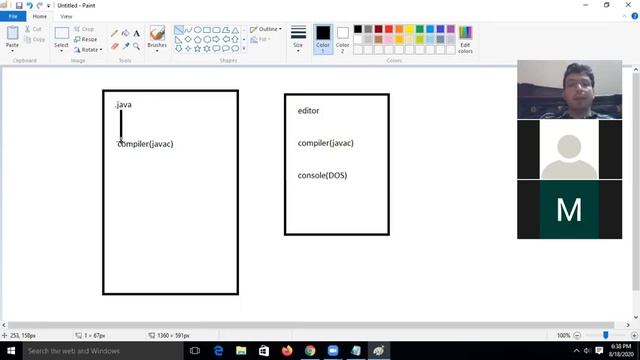Choose the Rounded rectangle shape
The image size is (640, 360).
coord(216,30)
